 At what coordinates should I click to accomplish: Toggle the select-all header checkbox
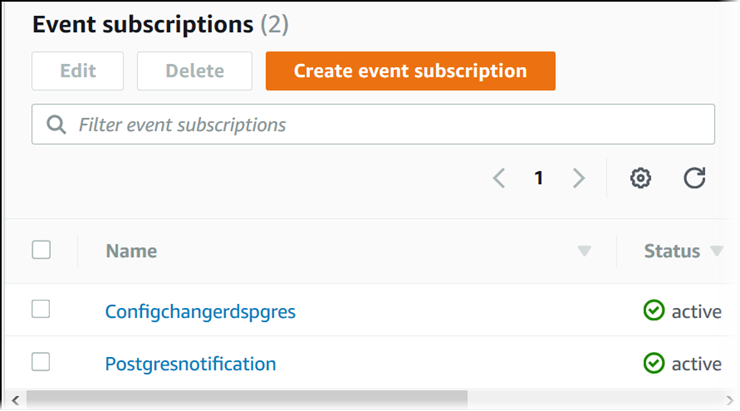tap(41, 250)
